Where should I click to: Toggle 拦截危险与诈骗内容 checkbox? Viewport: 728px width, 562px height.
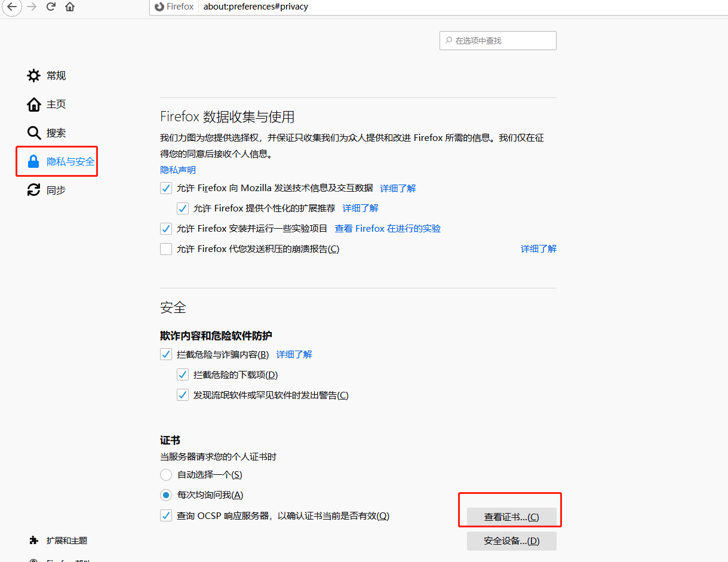(x=166, y=354)
